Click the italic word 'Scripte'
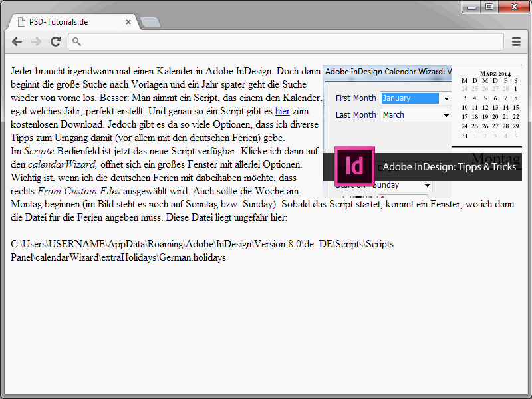The image size is (532, 399). pyautogui.click(x=39, y=151)
